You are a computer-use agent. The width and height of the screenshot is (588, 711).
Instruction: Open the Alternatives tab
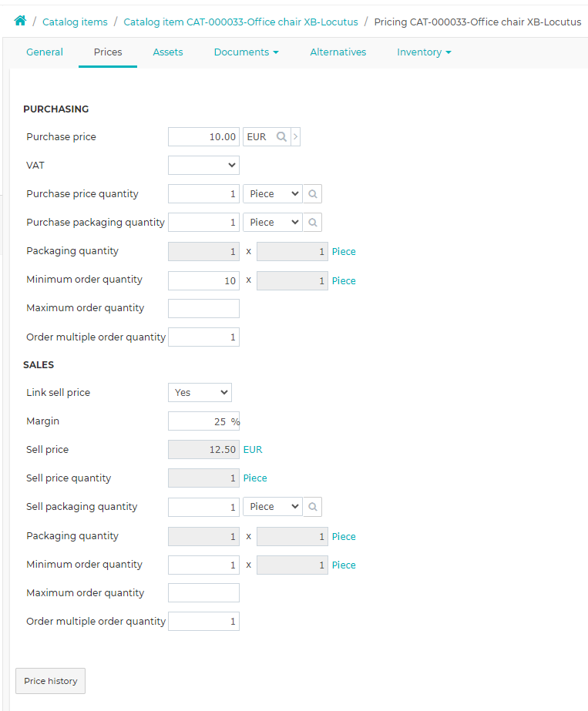[338, 52]
